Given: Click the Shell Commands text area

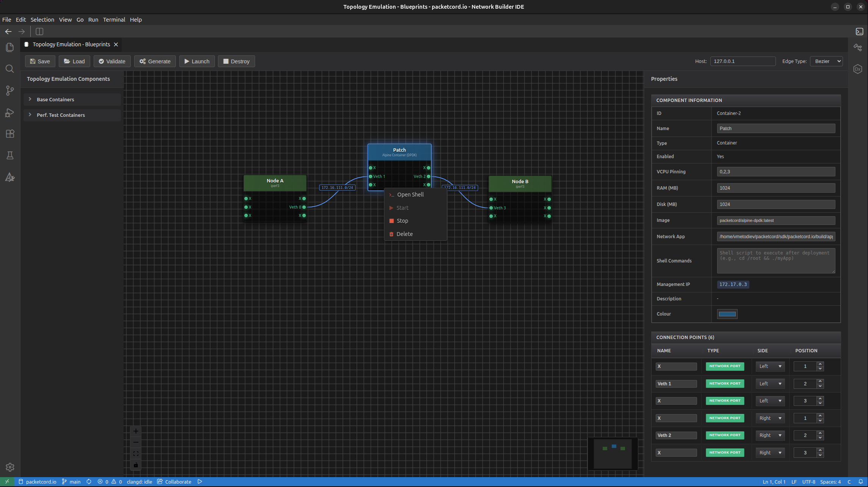Looking at the screenshot, I should coord(776,261).
